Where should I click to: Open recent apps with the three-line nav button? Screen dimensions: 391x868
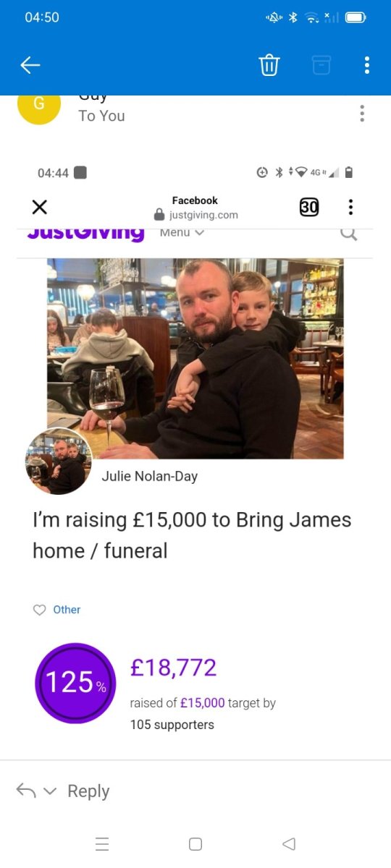(x=102, y=843)
